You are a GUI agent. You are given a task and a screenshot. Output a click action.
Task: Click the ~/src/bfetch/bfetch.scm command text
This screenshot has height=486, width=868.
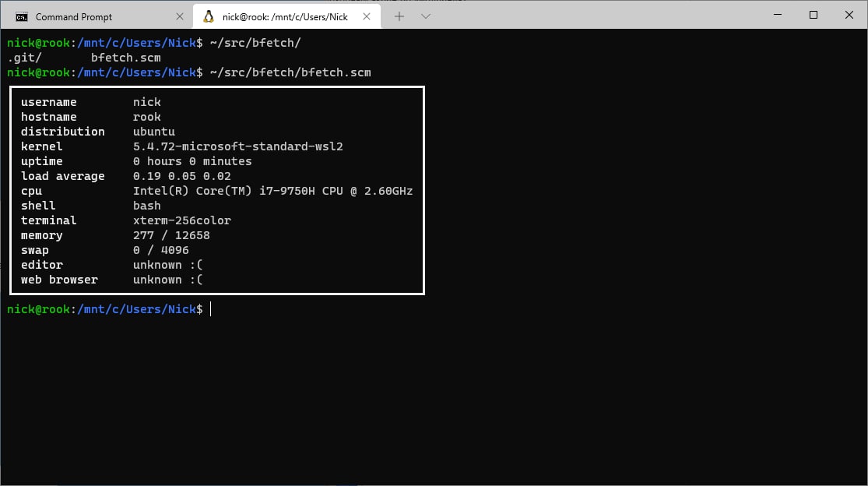[290, 72]
